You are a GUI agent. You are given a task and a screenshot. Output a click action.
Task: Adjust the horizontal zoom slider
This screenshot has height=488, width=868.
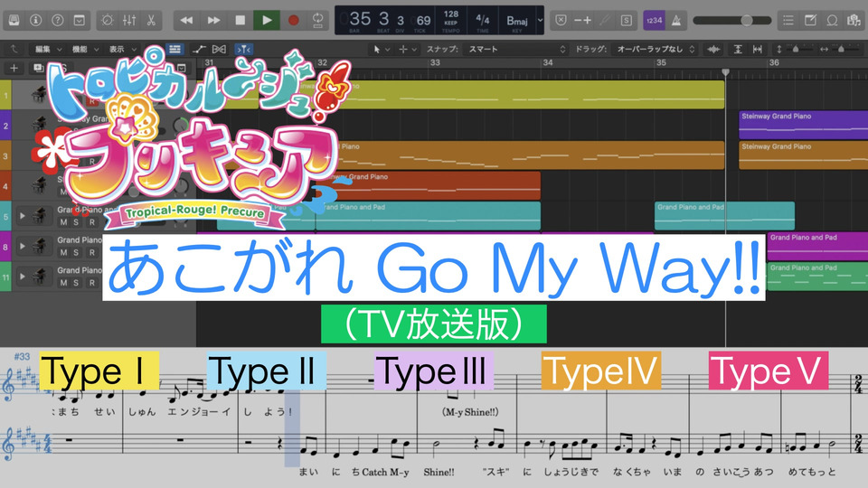click(841, 49)
